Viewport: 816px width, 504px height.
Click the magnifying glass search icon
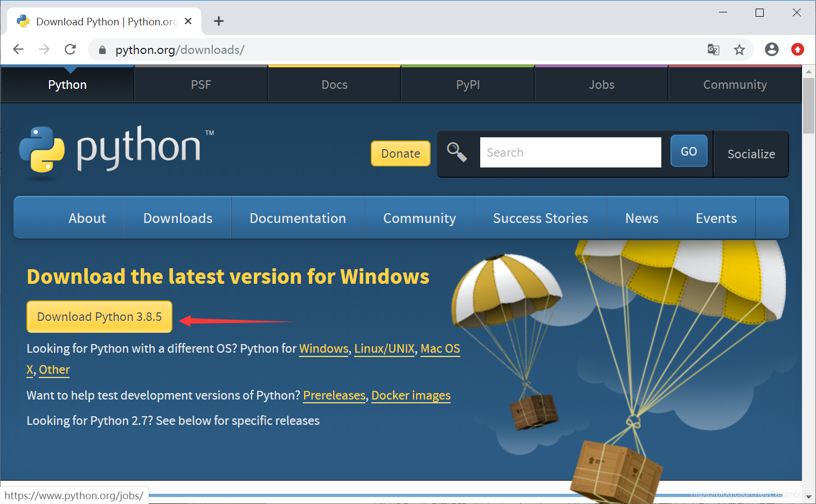(457, 152)
